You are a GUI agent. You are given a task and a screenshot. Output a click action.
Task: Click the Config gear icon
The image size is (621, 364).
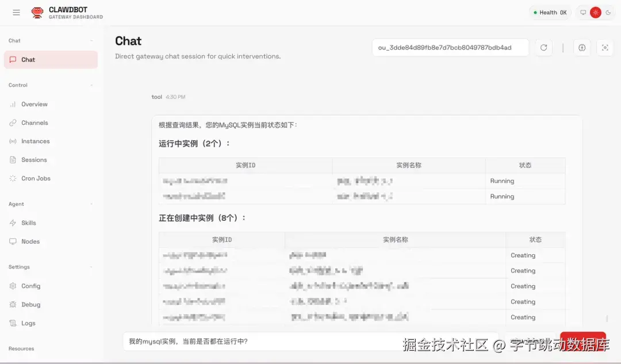pyautogui.click(x=13, y=286)
